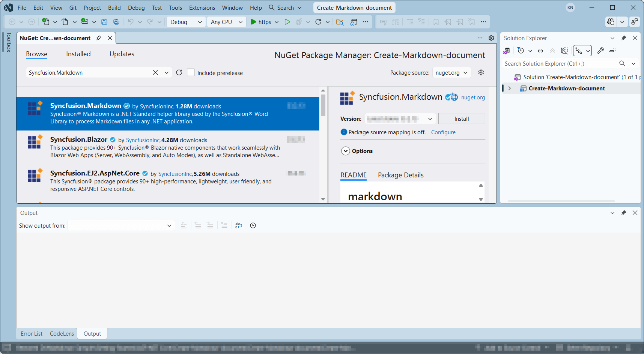Open the Git menu
The width and height of the screenshot is (644, 354).
[73, 7]
